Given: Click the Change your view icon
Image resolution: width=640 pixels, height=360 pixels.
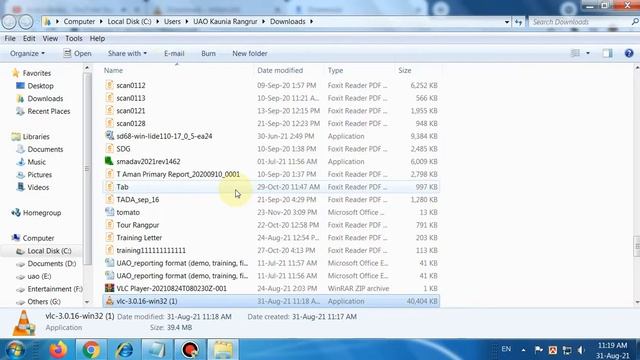Looking at the screenshot, I should pyautogui.click(x=575, y=53).
